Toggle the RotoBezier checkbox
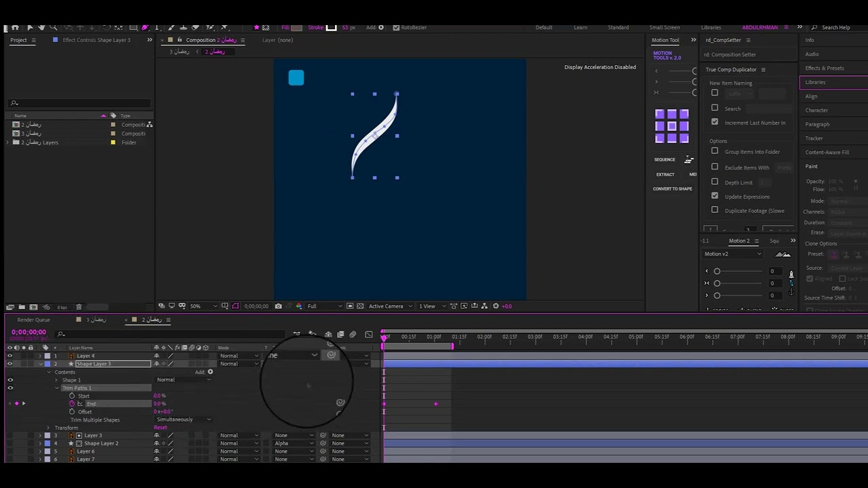The height and width of the screenshot is (488, 868). [x=396, y=28]
